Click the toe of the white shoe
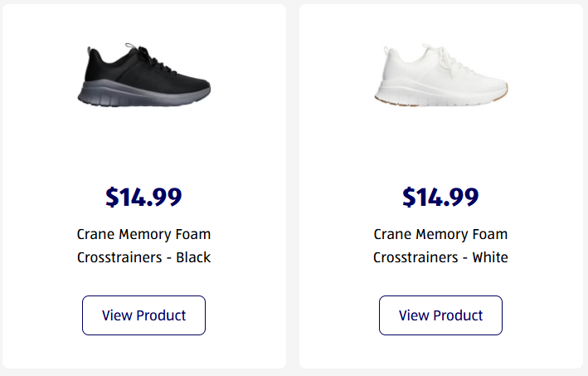 click(x=496, y=84)
